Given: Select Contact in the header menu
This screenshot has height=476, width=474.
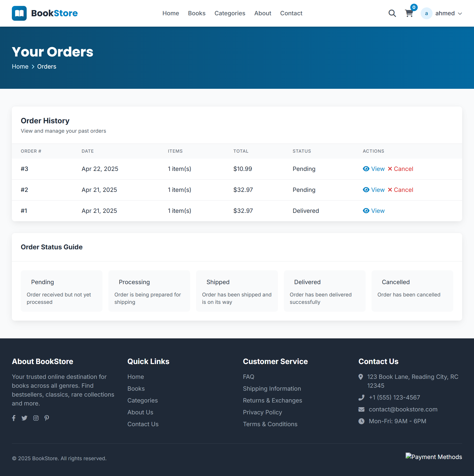Looking at the screenshot, I should (x=291, y=13).
